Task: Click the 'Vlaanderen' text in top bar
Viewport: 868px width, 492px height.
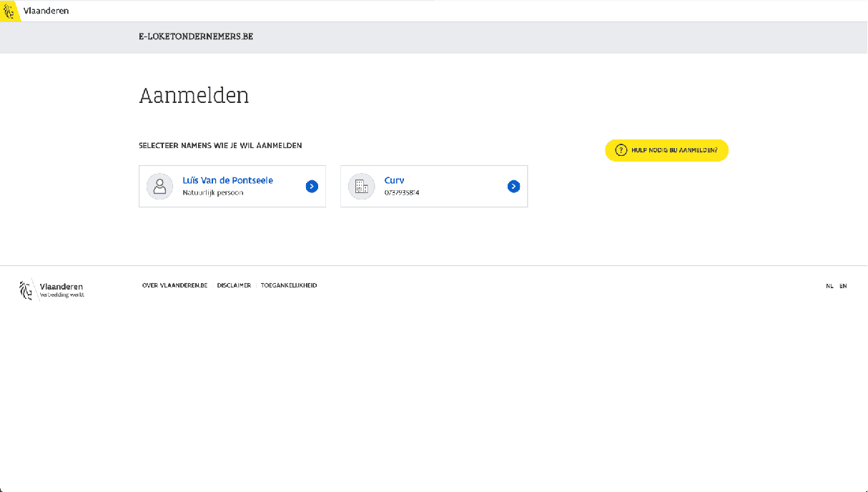Action: (46, 11)
